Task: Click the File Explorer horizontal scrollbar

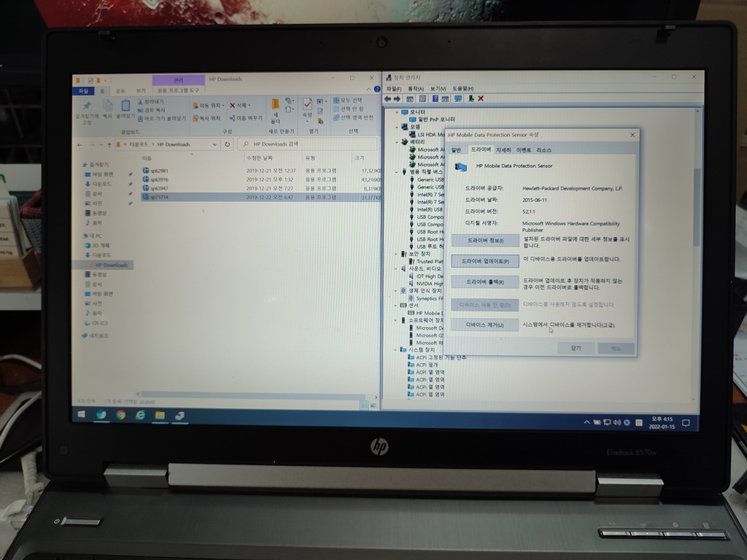Action: (x=252, y=396)
